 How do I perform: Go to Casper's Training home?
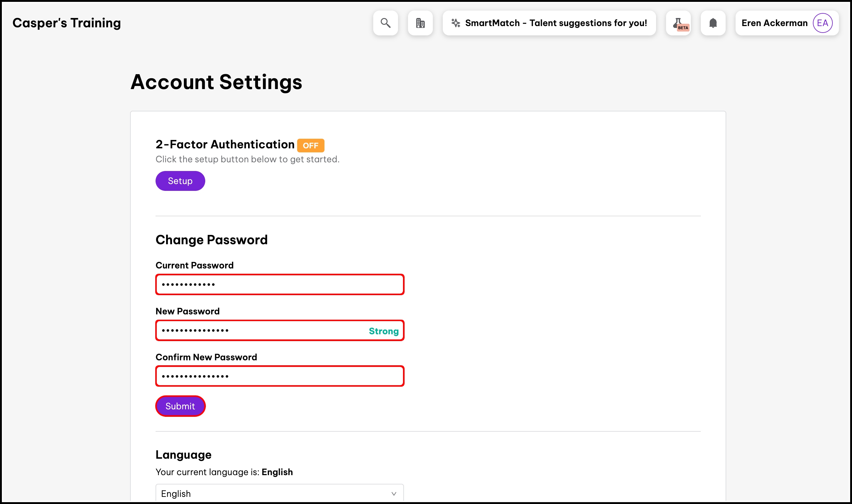pos(66,23)
